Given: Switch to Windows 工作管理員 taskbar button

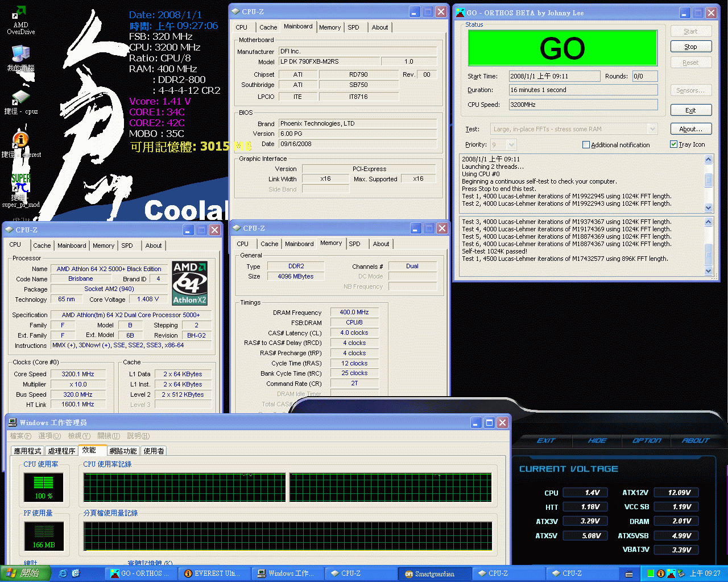Looking at the screenshot, I should [287, 573].
